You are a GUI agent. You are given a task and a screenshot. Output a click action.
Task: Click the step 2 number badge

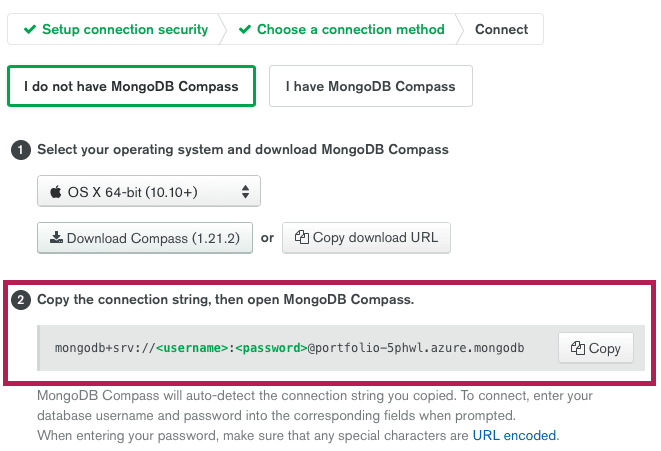[x=21, y=300]
